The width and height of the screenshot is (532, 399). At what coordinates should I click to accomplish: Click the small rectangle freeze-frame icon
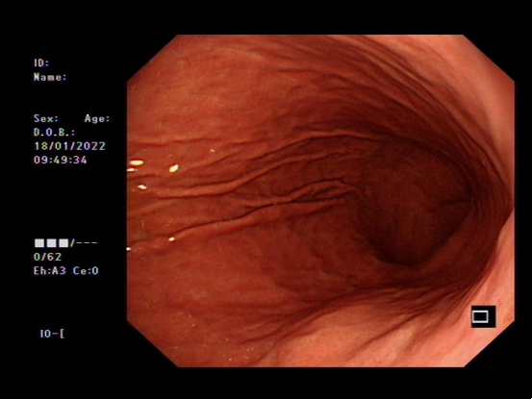[483, 316]
